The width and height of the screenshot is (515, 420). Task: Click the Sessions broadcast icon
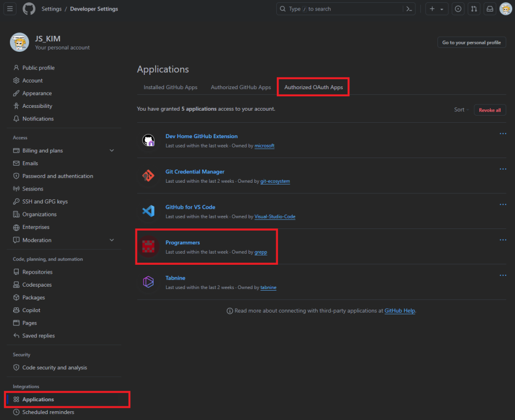click(x=16, y=189)
